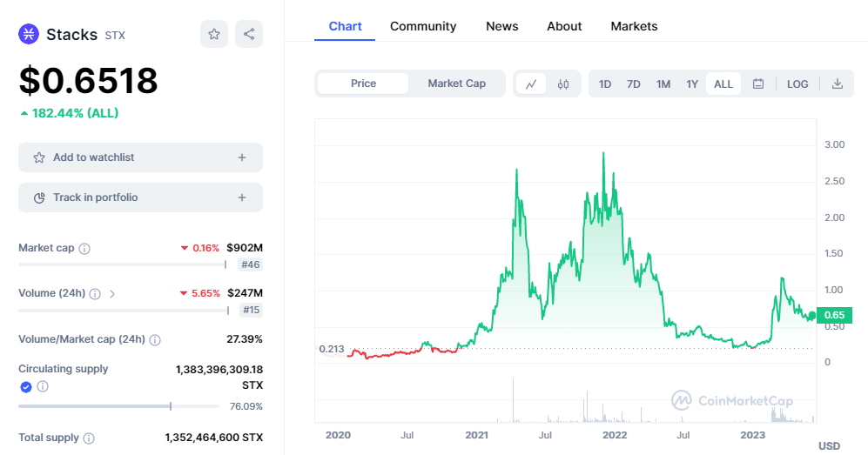This screenshot has height=455, width=868.
Task: Set chart range to 1Y
Action: 692,84
